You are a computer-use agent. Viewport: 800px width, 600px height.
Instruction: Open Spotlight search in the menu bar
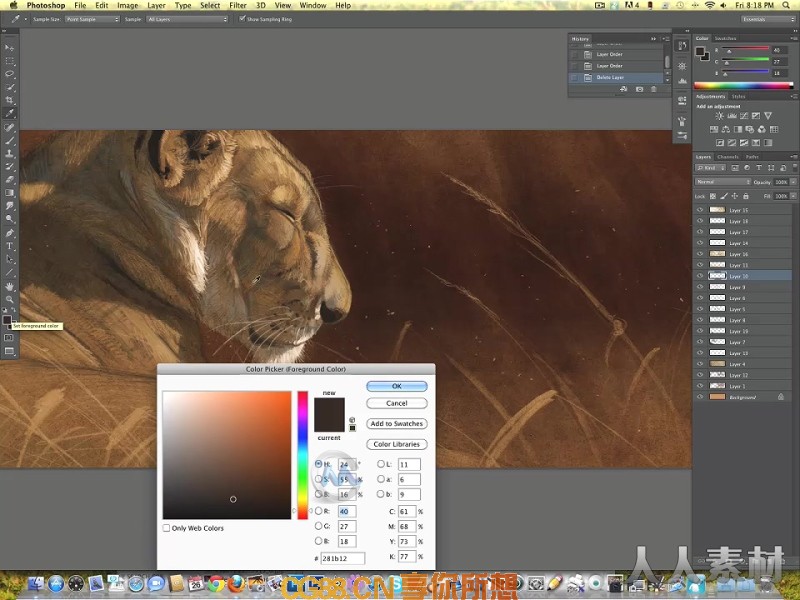[x=786, y=5]
